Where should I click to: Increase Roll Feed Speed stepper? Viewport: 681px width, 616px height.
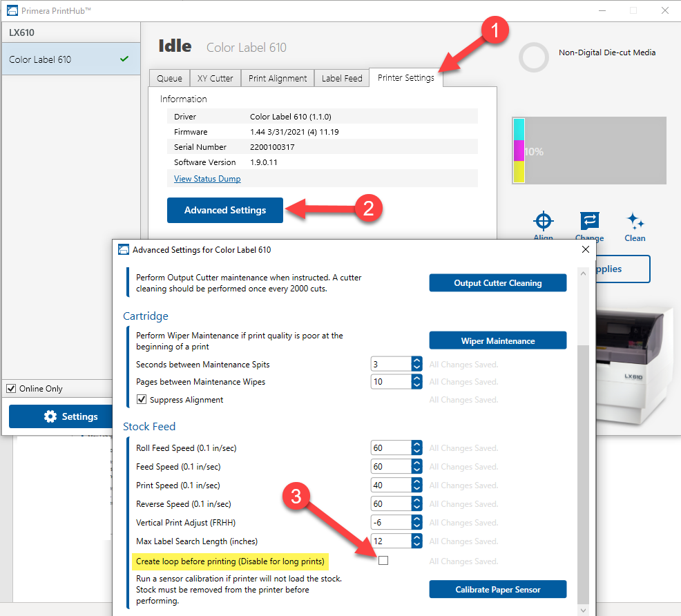[416, 444]
